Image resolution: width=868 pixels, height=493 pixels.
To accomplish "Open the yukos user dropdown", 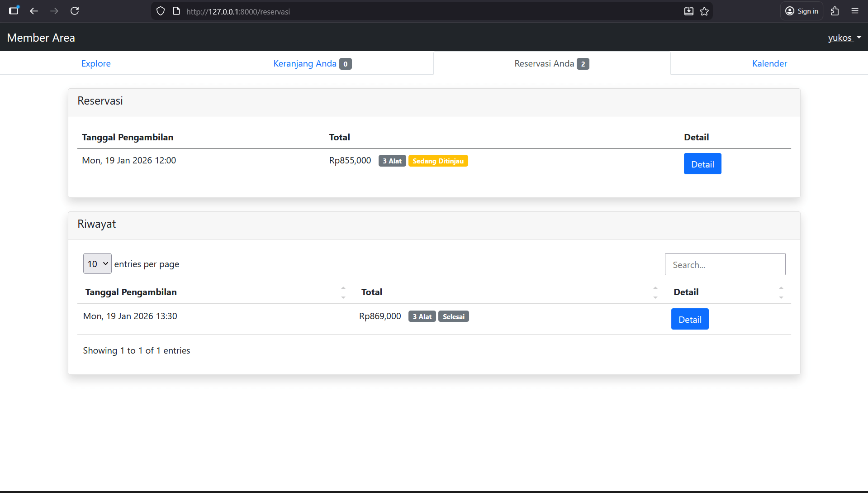I will (x=844, y=38).
